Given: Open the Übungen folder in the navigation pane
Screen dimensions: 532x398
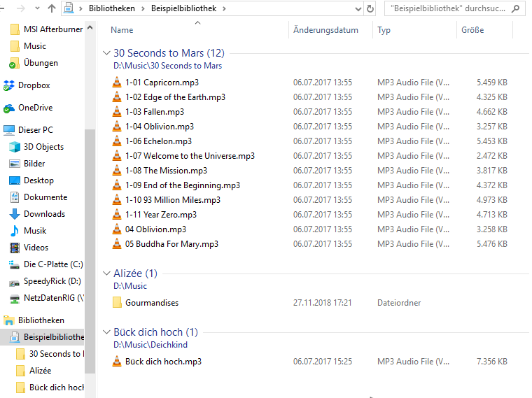Looking at the screenshot, I should coord(34,63).
